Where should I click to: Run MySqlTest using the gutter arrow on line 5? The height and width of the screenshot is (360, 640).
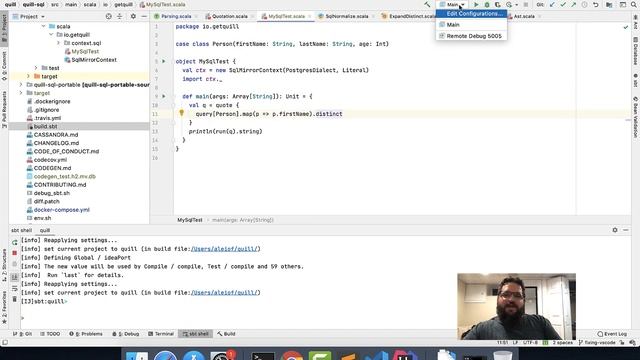164,61
